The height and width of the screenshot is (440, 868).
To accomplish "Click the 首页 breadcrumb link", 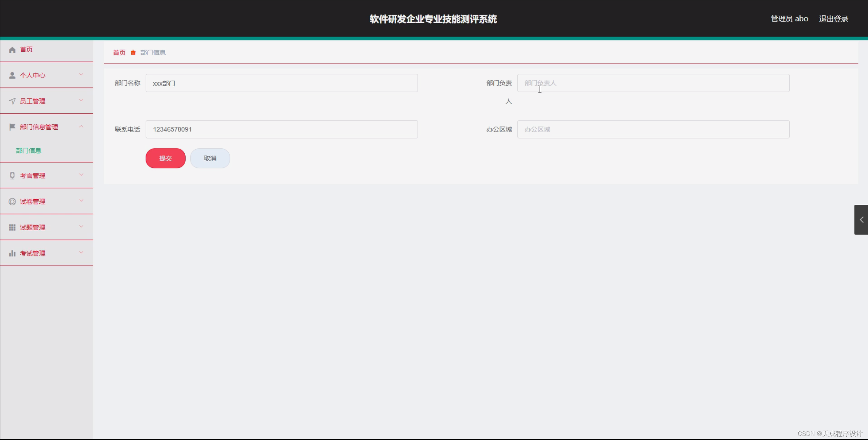I will point(119,53).
